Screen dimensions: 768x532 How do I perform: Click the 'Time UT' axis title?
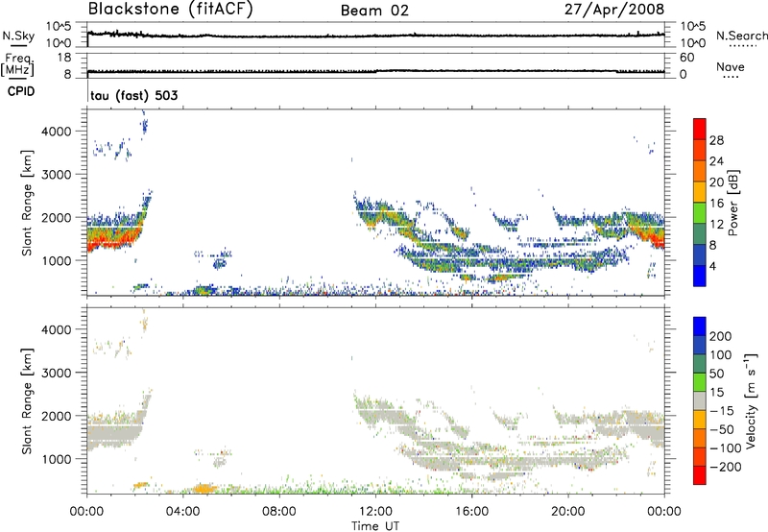375,525
